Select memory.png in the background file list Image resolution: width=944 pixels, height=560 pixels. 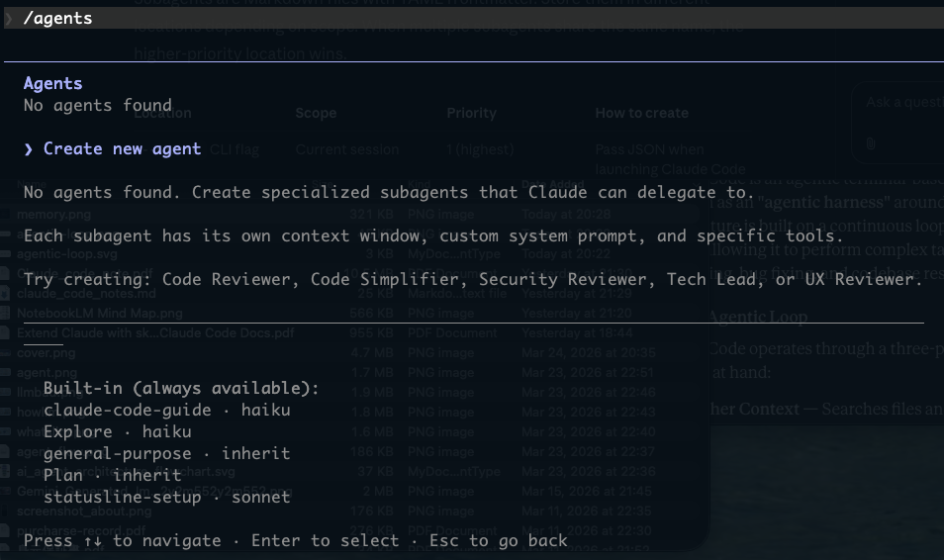click(x=41, y=213)
